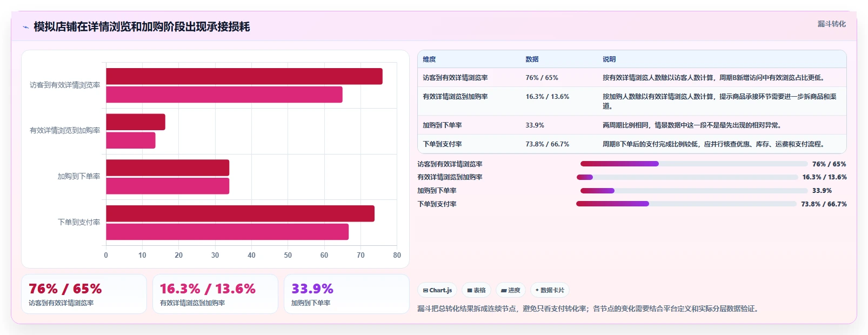Click the 漏斗转化 label in the header corner
868x335 pixels.
[831, 24]
